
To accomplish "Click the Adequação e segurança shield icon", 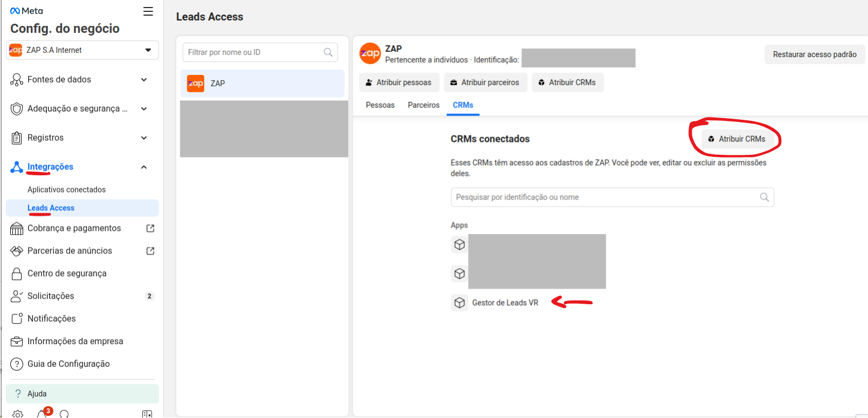I will tap(17, 109).
